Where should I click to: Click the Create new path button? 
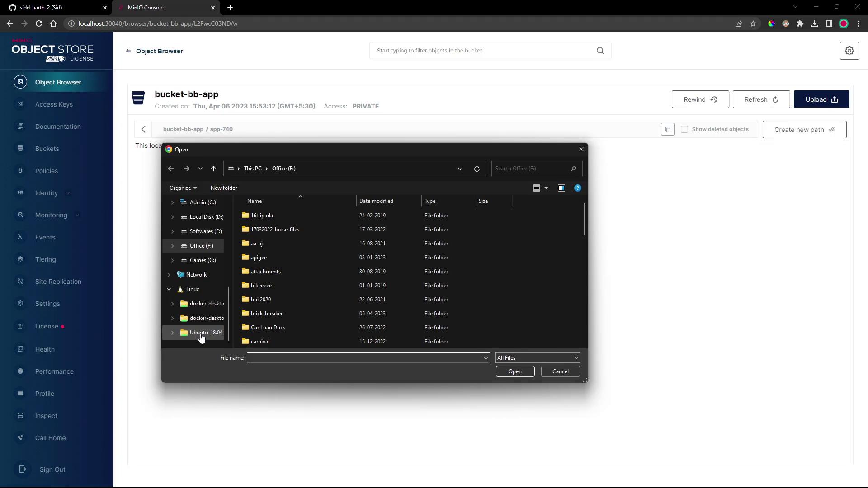coord(804,130)
